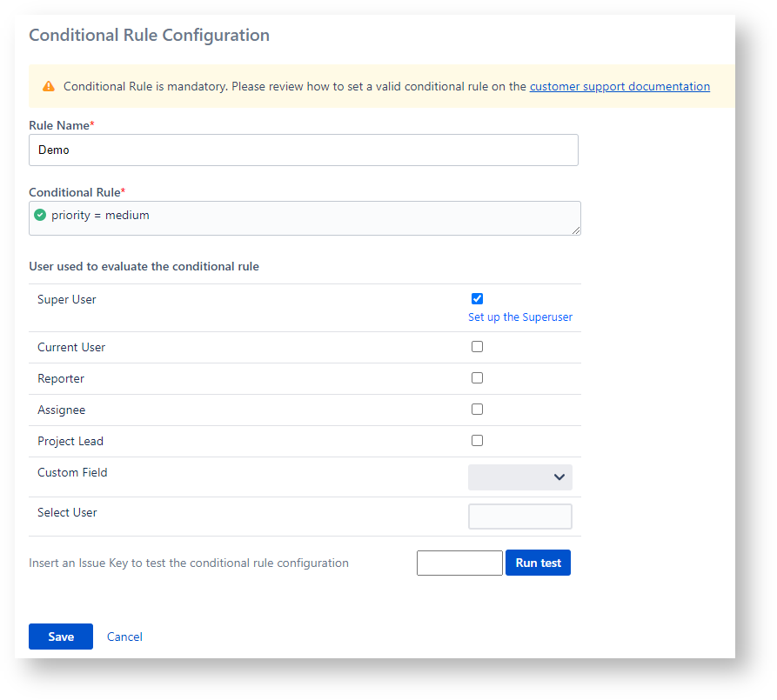Viewport: 777px width, 700px height.
Task: Click into the Rule Name field
Action: [303, 150]
